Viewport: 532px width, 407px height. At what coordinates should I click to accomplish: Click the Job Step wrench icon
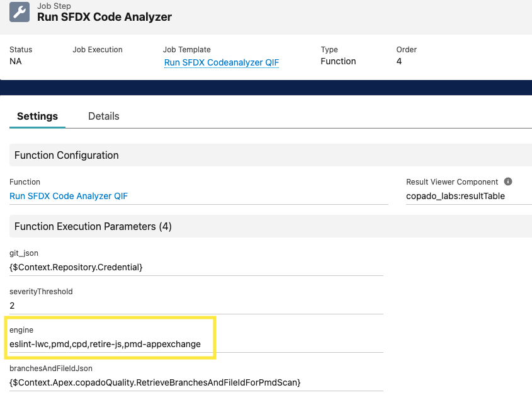pyautogui.click(x=20, y=12)
